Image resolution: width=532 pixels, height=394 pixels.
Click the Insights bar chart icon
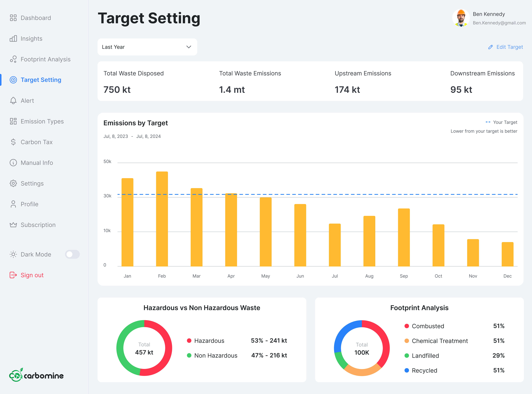[x=13, y=38]
